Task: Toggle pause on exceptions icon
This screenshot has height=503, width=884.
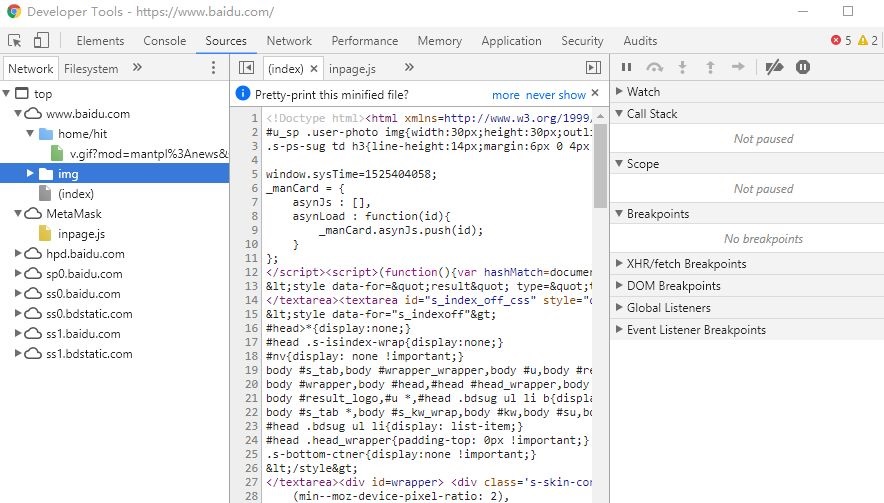Action: pyautogui.click(x=802, y=67)
